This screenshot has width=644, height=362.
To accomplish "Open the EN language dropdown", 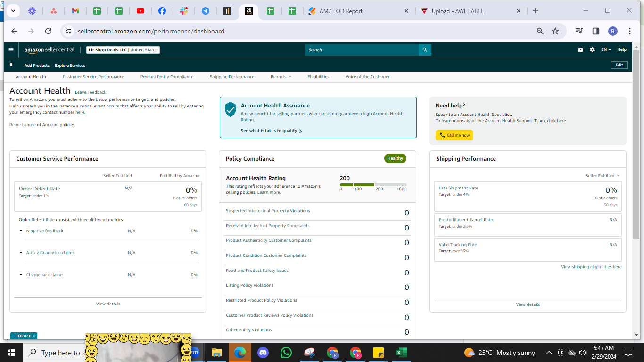I will coord(606,50).
